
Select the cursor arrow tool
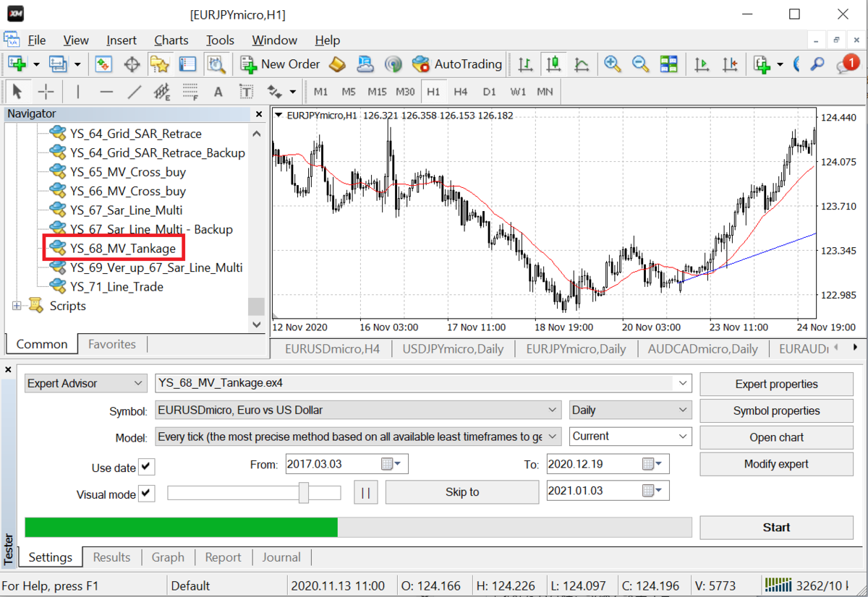pyautogui.click(x=18, y=92)
